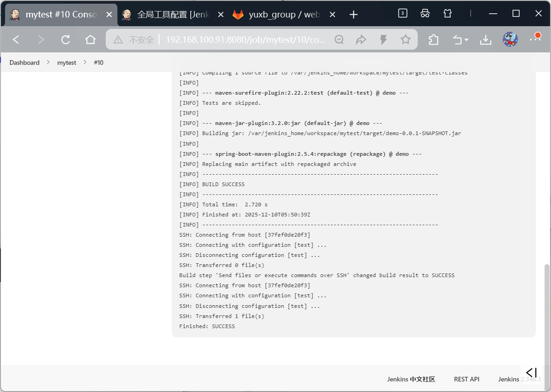Close the mytest #10 Console tab
Viewport: 551px width, 392px height.
[109, 14]
